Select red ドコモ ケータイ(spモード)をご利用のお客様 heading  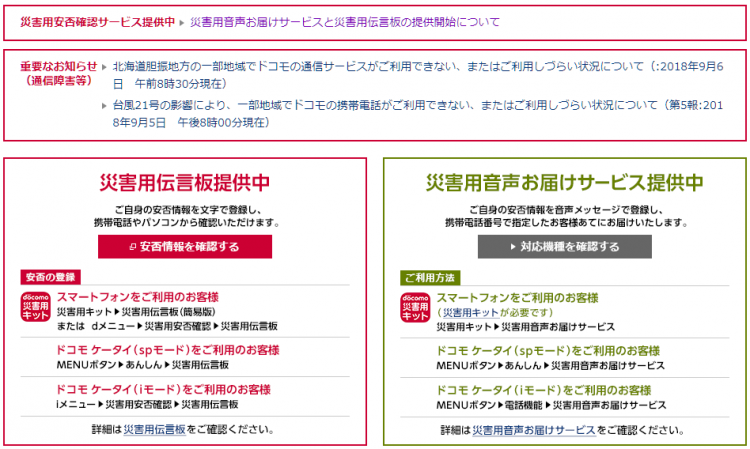(168, 350)
